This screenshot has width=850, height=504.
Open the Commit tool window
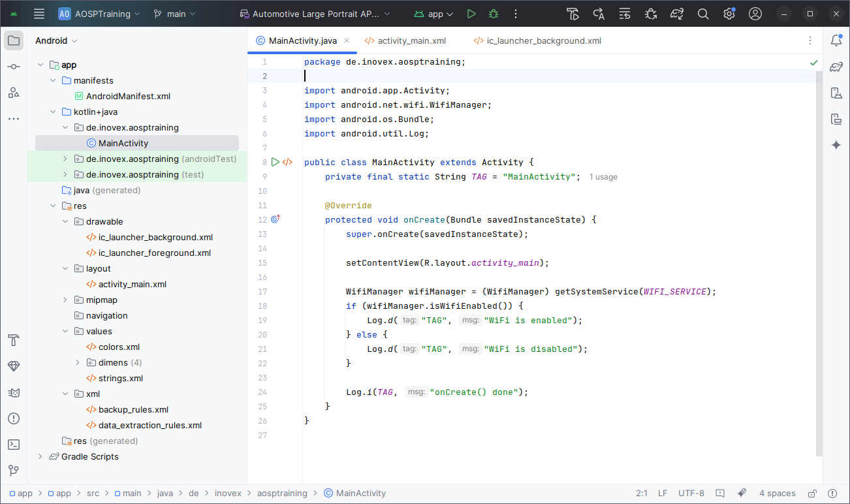click(x=14, y=67)
